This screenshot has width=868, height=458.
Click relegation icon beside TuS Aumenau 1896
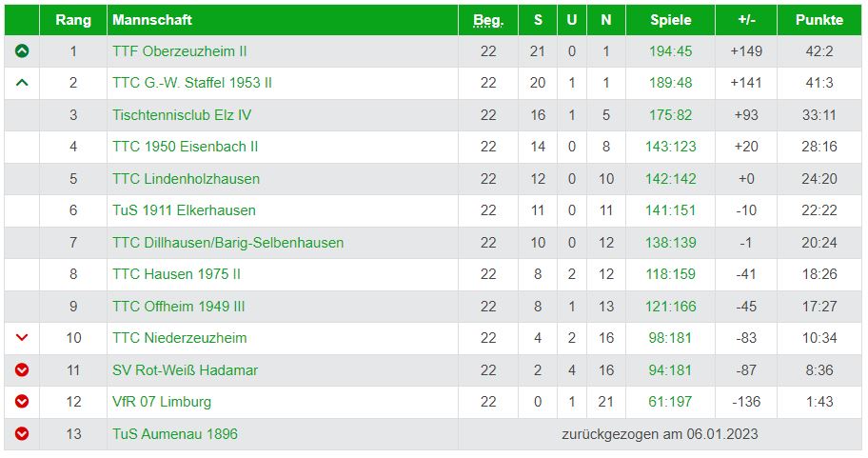click(x=22, y=433)
